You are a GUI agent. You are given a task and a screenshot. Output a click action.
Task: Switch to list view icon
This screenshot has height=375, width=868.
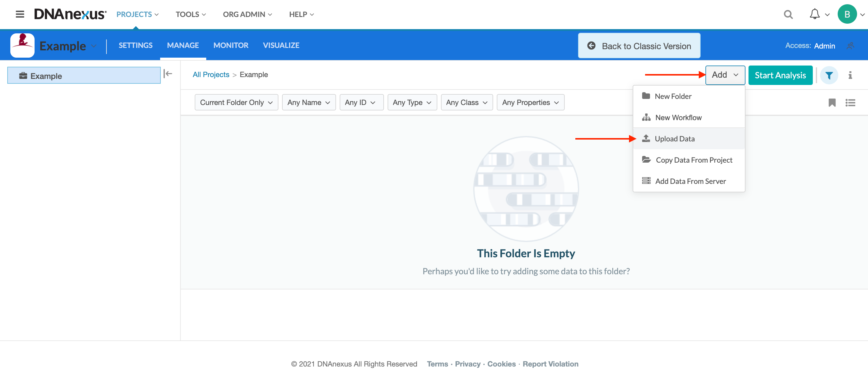[850, 103]
